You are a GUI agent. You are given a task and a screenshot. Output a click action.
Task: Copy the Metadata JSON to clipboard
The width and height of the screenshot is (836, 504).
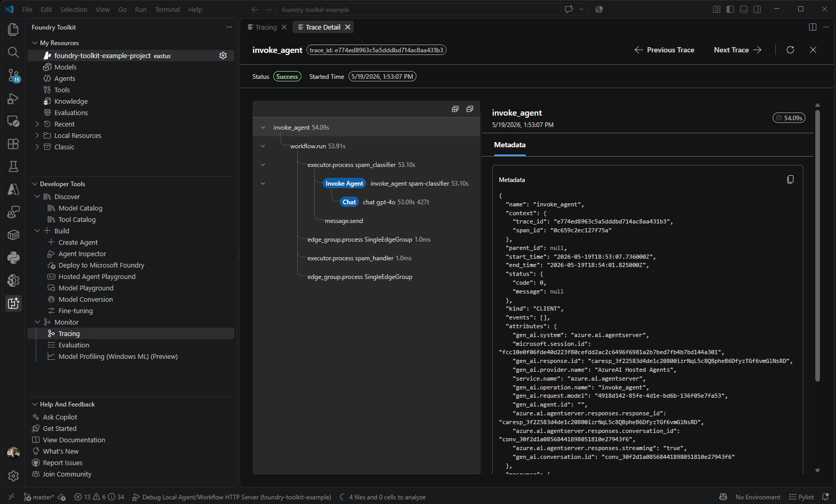coord(790,179)
